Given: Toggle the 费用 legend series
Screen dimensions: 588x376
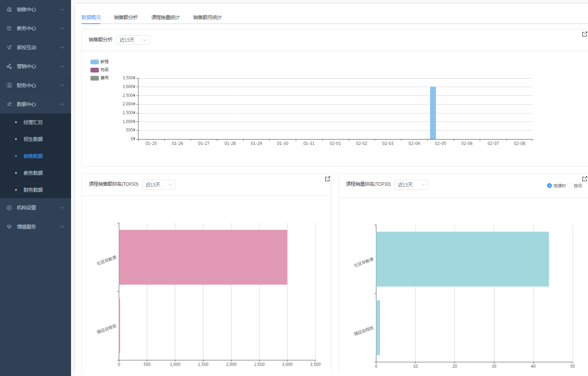Looking at the screenshot, I should point(99,78).
